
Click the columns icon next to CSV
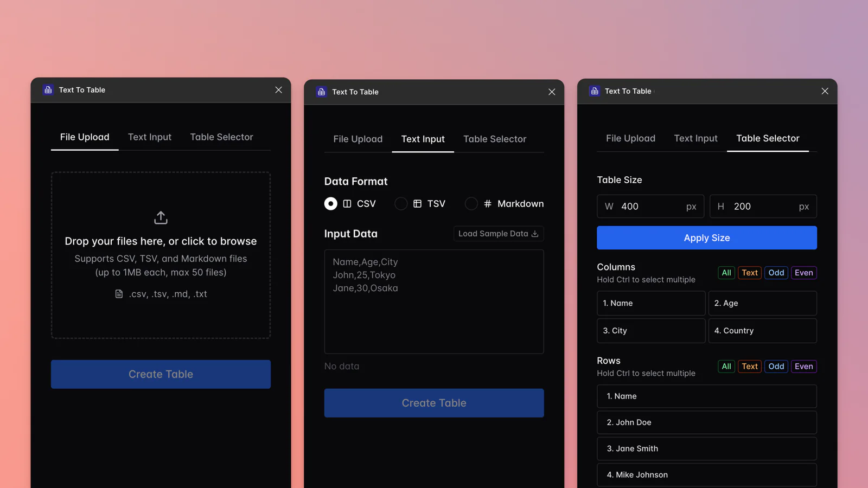pyautogui.click(x=347, y=204)
